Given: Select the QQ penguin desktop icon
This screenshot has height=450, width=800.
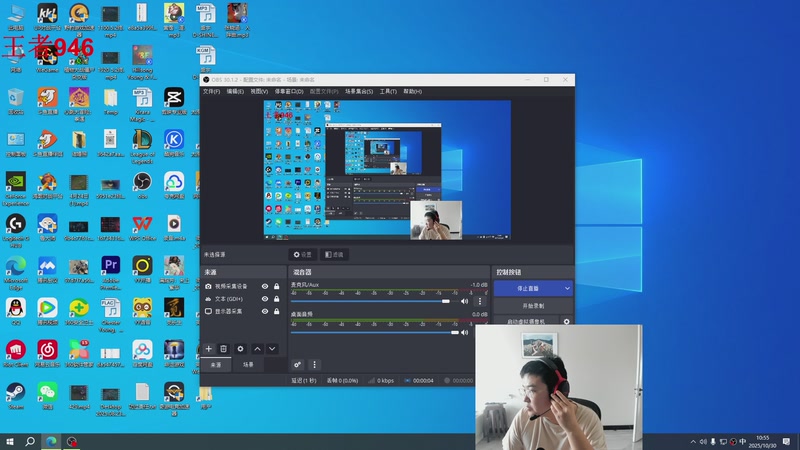Looking at the screenshot, I should [x=16, y=312].
